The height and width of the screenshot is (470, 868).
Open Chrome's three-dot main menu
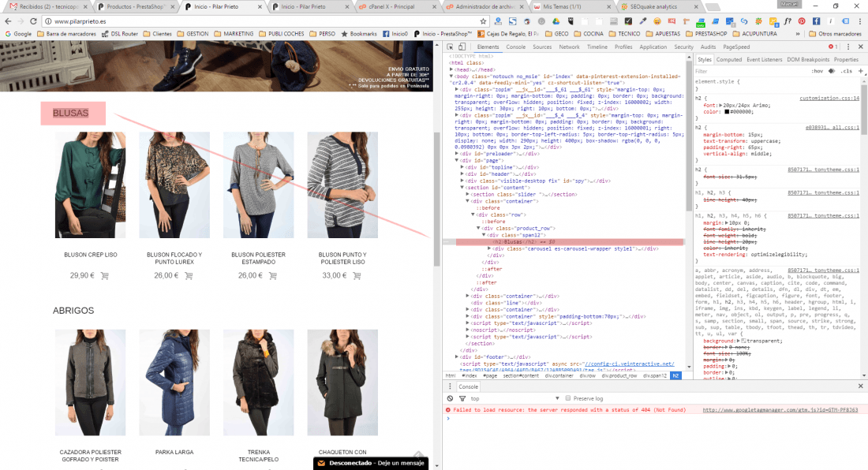coord(859,21)
